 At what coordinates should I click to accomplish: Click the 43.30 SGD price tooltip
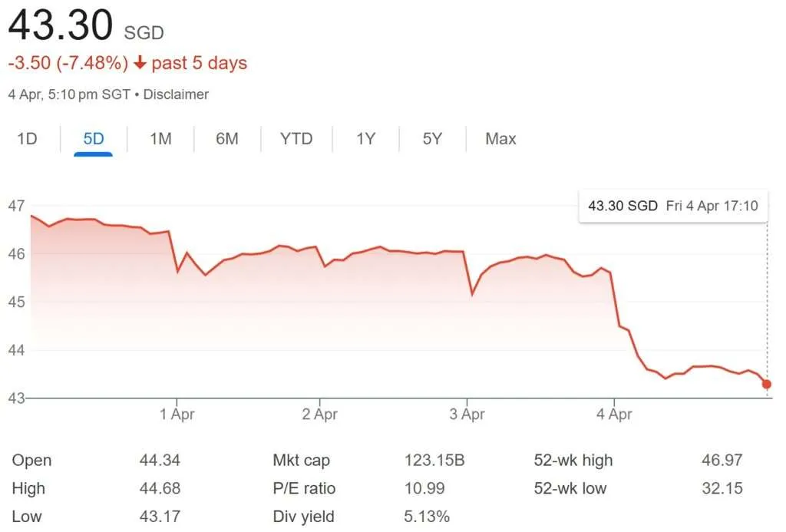tap(672, 206)
